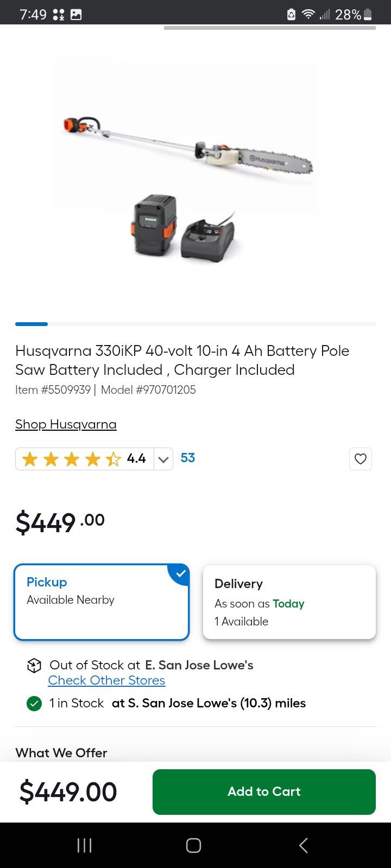
Task: Follow the Shop Husqvarna link
Action: (x=66, y=424)
